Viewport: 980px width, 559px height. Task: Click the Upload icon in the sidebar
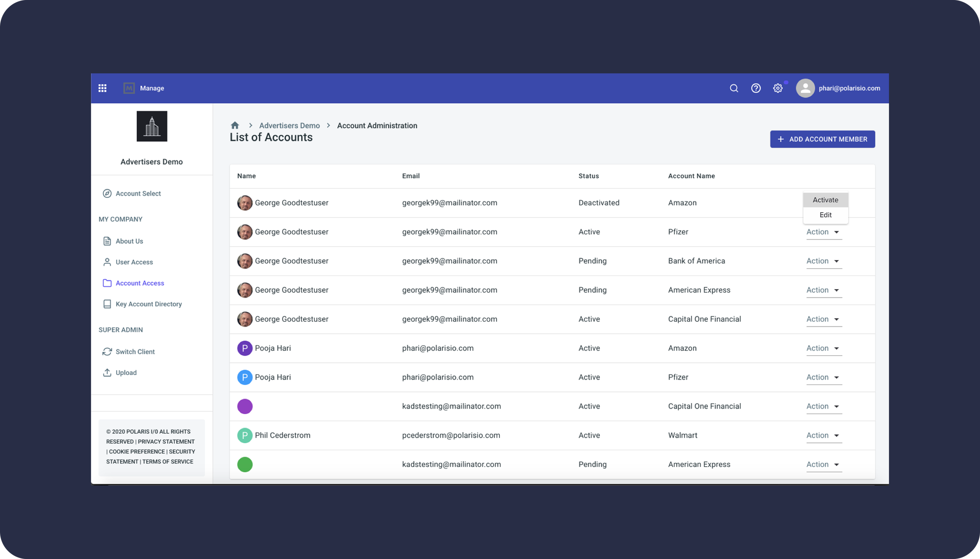tap(107, 373)
